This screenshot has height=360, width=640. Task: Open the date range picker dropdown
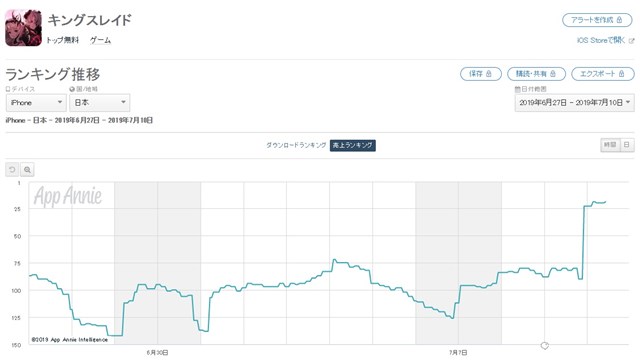[574, 102]
